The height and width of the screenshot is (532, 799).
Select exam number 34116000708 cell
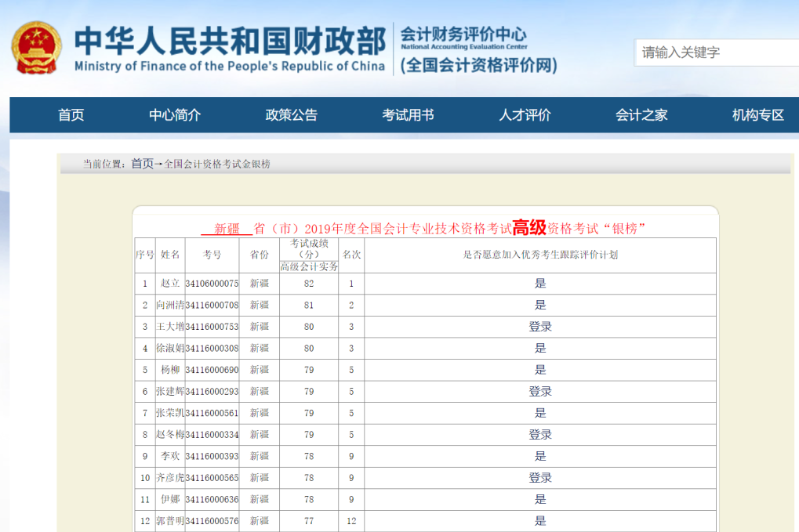tap(212, 306)
